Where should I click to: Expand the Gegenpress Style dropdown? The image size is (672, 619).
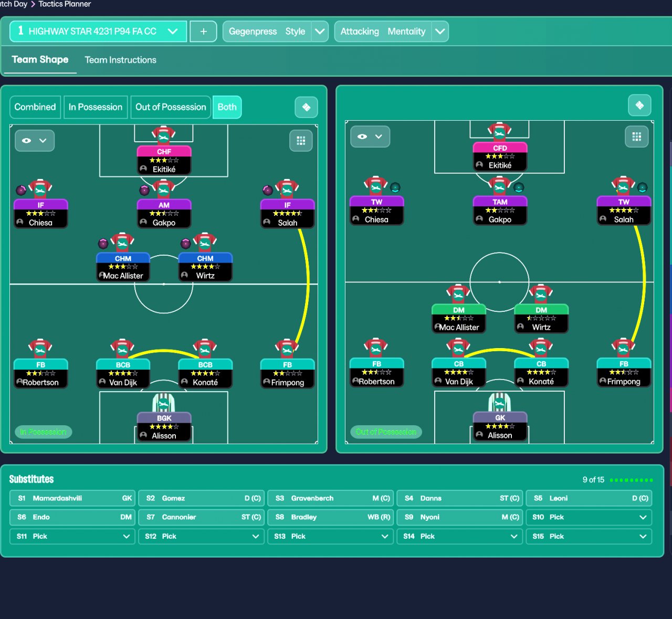[x=320, y=32]
